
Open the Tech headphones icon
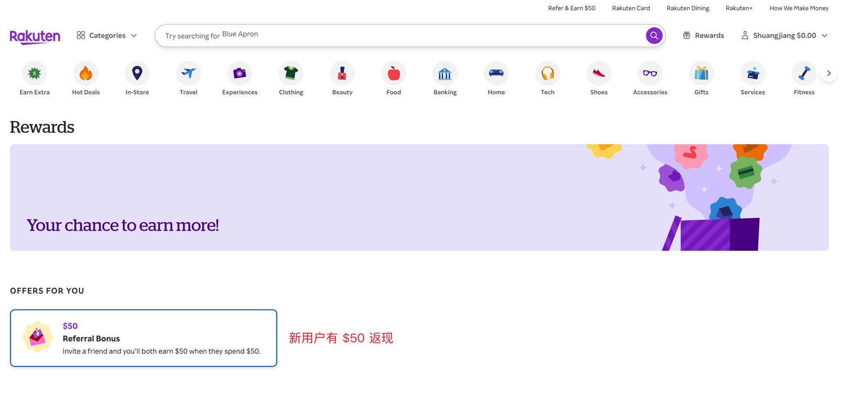(548, 73)
